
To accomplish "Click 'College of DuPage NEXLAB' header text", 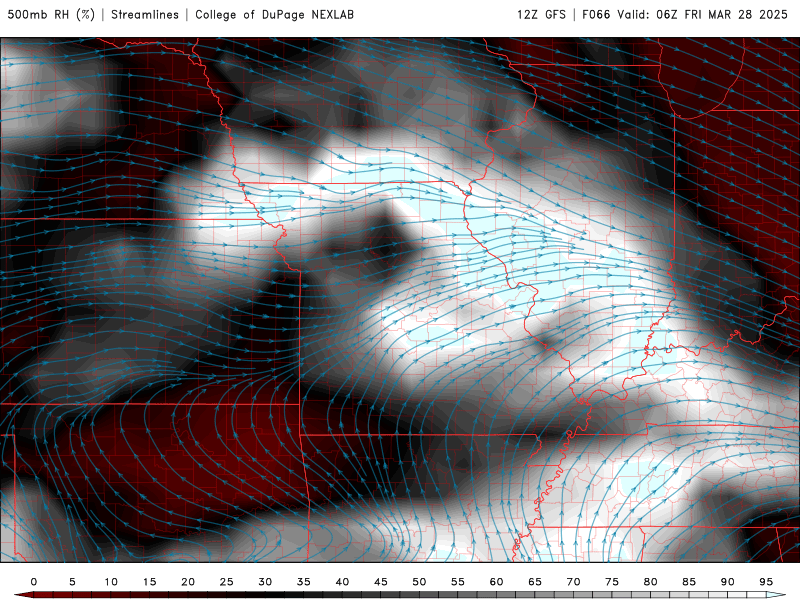I will (x=274, y=14).
